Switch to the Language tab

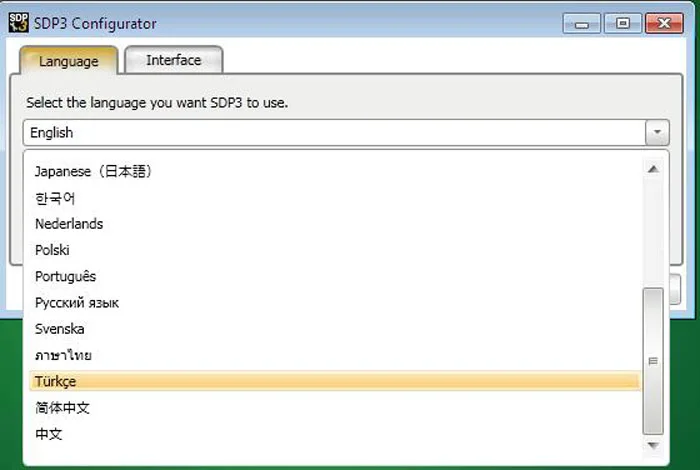[69, 61]
